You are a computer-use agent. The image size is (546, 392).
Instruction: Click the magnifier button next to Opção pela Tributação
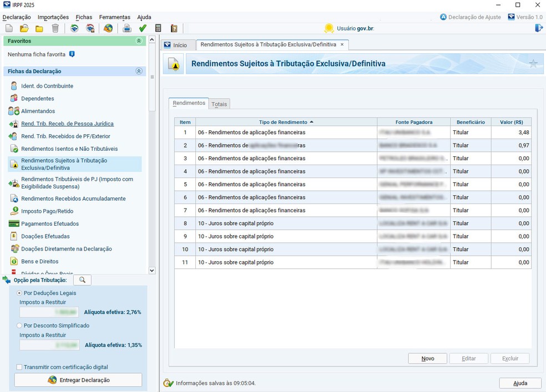[x=82, y=280]
